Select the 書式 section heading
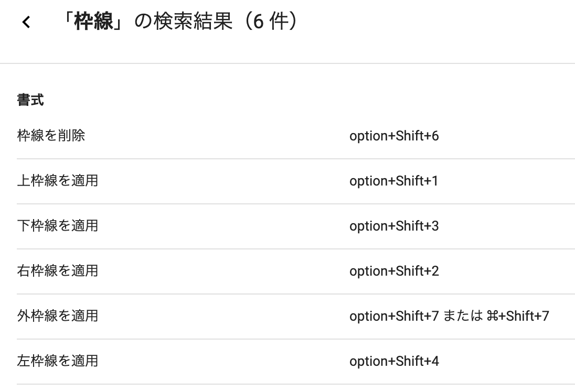The width and height of the screenshot is (575, 392). click(30, 100)
